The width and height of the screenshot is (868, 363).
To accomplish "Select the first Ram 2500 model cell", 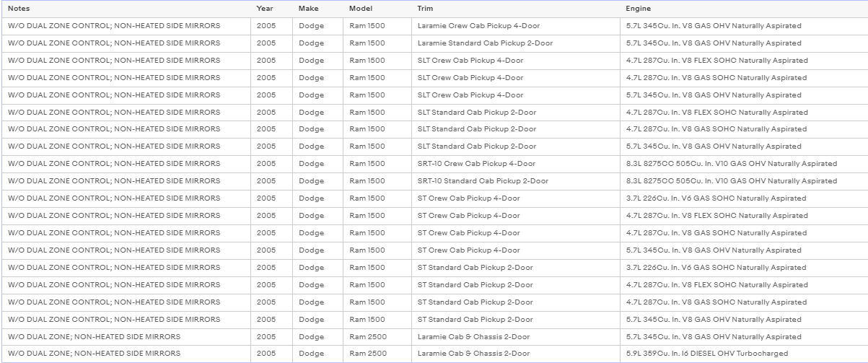I will pos(377,336).
